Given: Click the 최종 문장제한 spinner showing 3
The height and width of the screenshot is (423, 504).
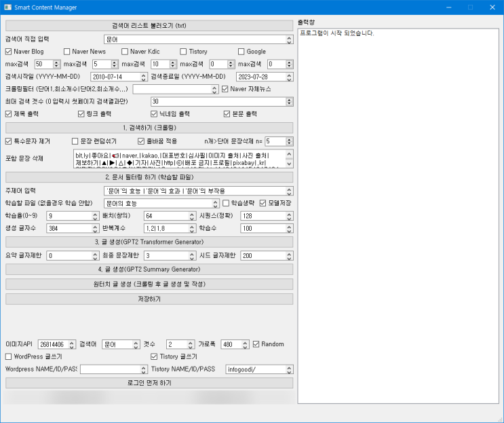Looking at the screenshot, I should pos(170,256).
